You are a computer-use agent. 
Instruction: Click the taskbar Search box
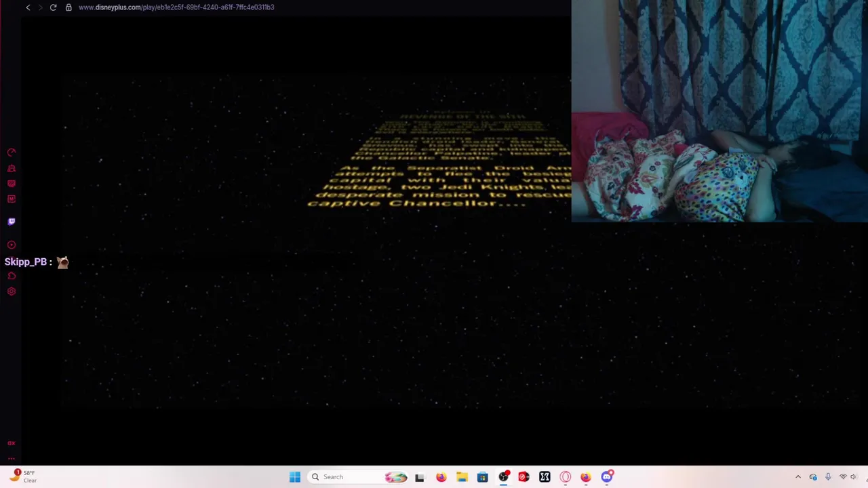click(359, 477)
